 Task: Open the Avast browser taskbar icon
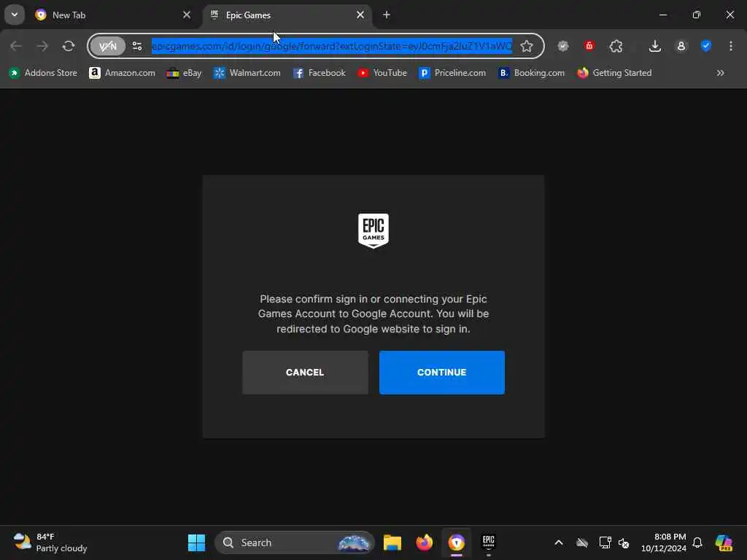pyautogui.click(x=457, y=542)
